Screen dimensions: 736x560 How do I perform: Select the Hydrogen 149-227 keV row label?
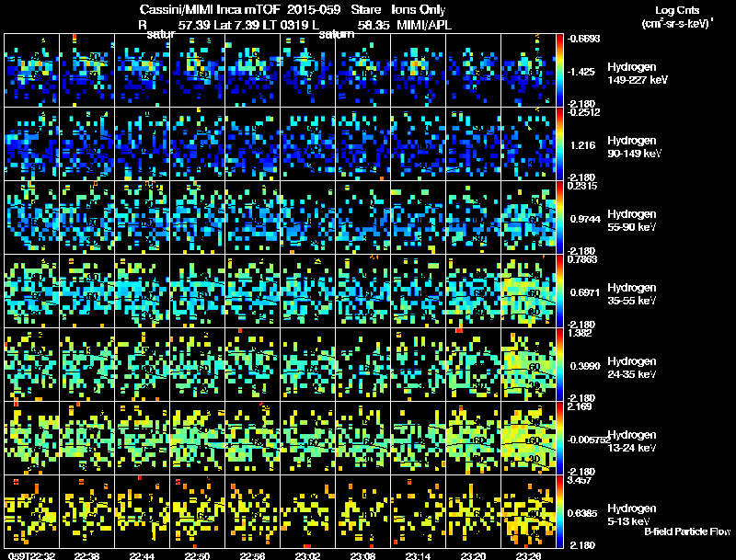pos(637,74)
